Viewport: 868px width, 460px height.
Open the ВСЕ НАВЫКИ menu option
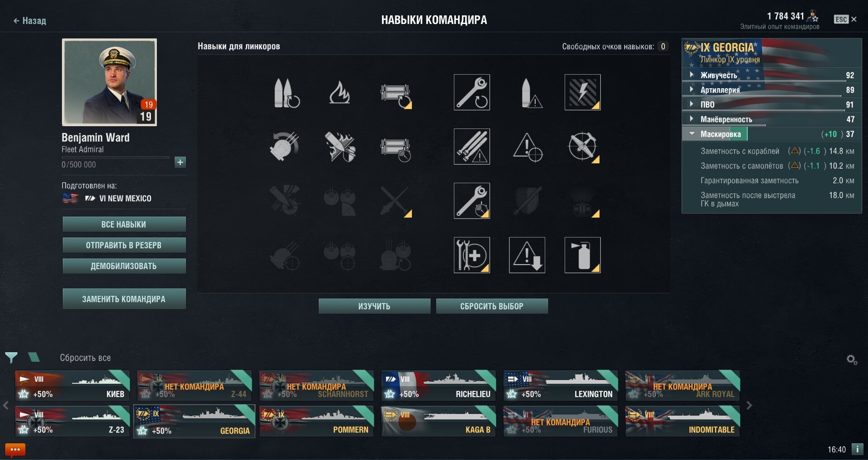124,224
